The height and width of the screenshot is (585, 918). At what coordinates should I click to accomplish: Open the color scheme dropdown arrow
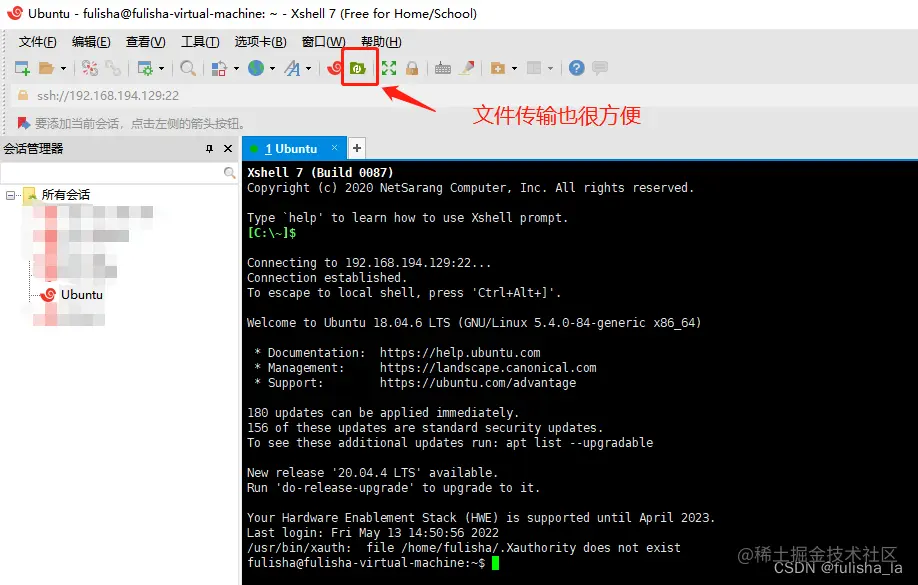point(236,69)
